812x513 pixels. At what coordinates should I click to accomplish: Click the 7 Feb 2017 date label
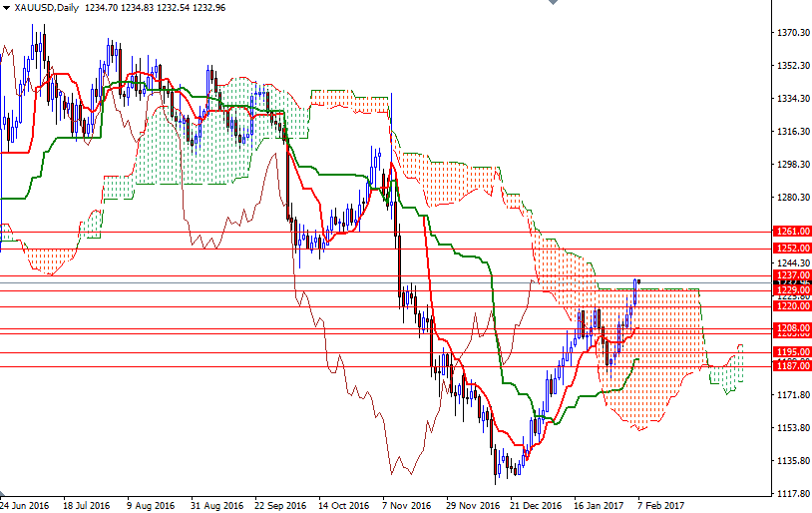tap(659, 505)
